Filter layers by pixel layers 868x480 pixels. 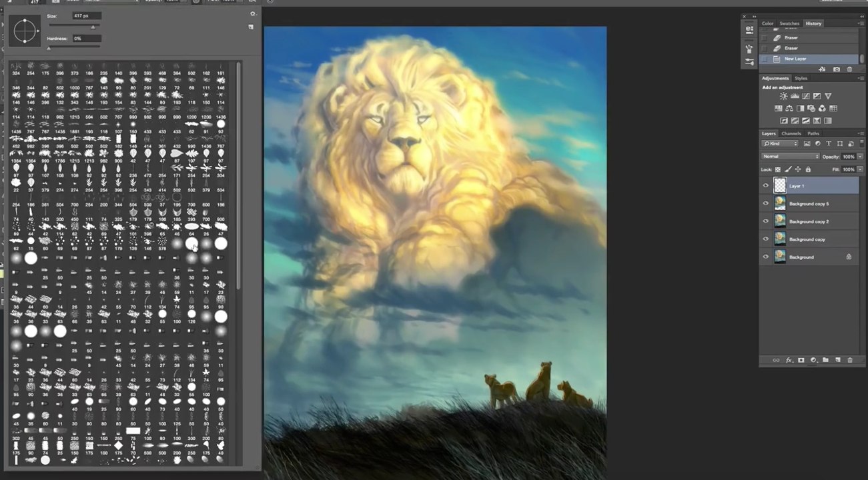click(x=807, y=143)
